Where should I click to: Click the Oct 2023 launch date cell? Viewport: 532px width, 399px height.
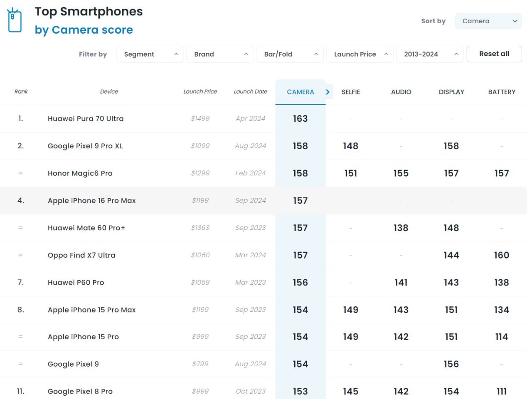[x=250, y=392]
